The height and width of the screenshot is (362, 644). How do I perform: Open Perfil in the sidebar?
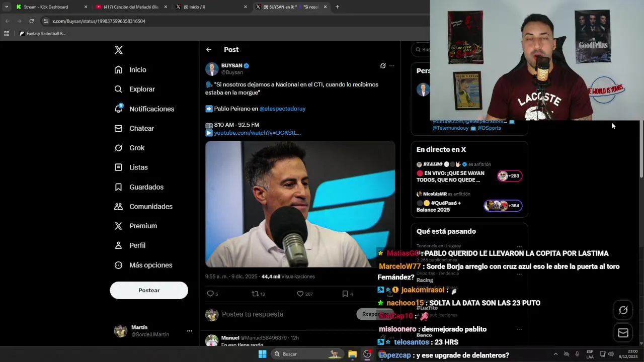(130, 245)
